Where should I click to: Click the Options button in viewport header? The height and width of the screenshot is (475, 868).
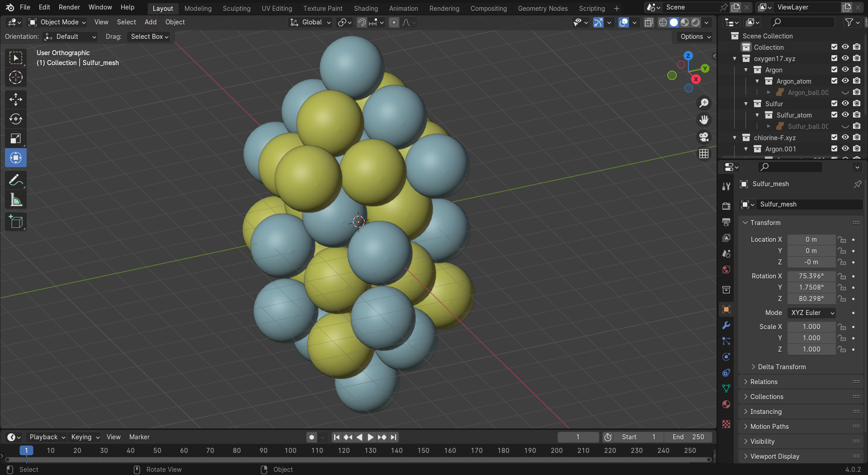[x=695, y=37]
